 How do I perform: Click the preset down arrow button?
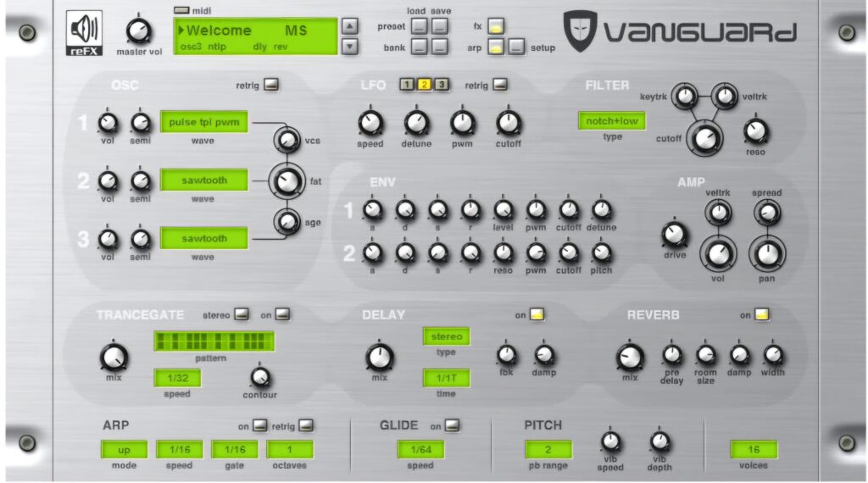point(349,47)
